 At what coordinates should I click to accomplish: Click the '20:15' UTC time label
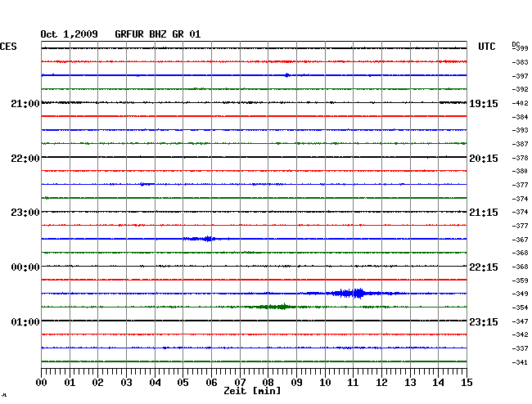tap(484, 159)
